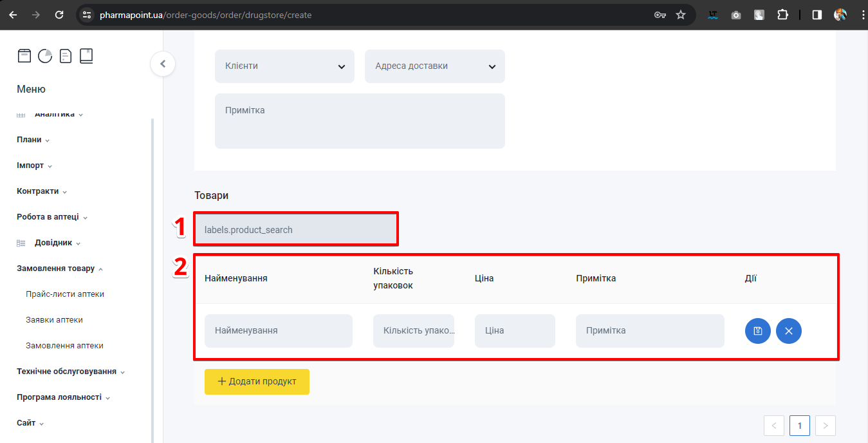Open Заявки аптеки menu item
This screenshot has width=868, height=443.
tap(54, 320)
